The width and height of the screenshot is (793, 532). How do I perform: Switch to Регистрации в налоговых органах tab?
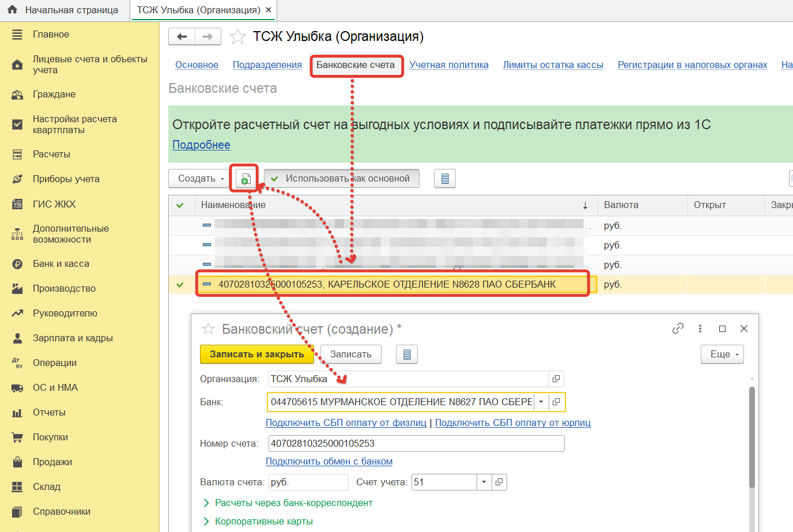point(692,65)
